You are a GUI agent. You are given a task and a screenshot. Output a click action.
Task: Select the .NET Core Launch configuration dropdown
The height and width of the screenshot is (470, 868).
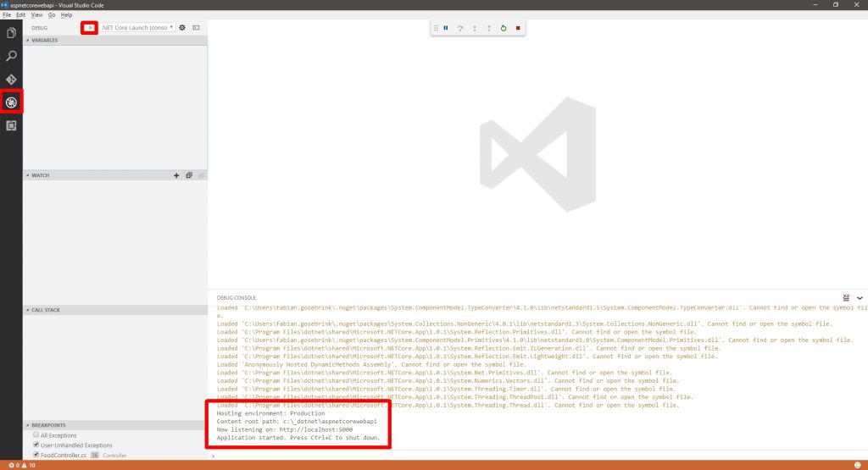137,28
